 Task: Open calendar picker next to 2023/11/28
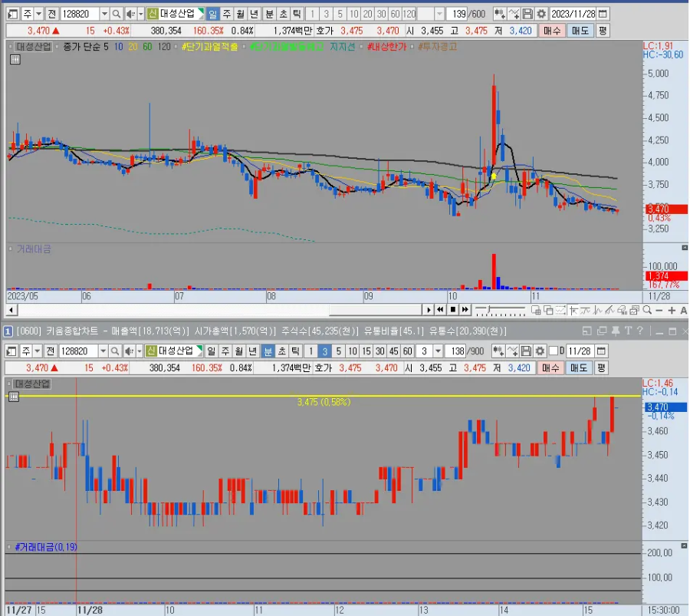tap(603, 14)
